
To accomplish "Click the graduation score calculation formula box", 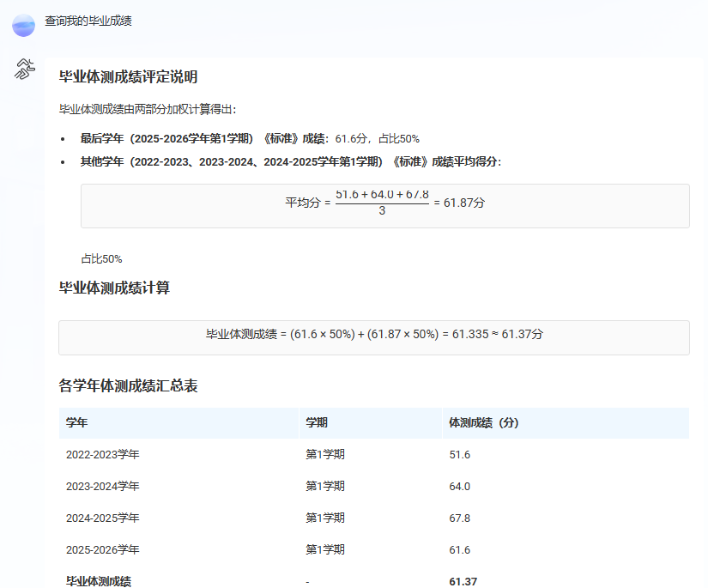I will tap(374, 338).
